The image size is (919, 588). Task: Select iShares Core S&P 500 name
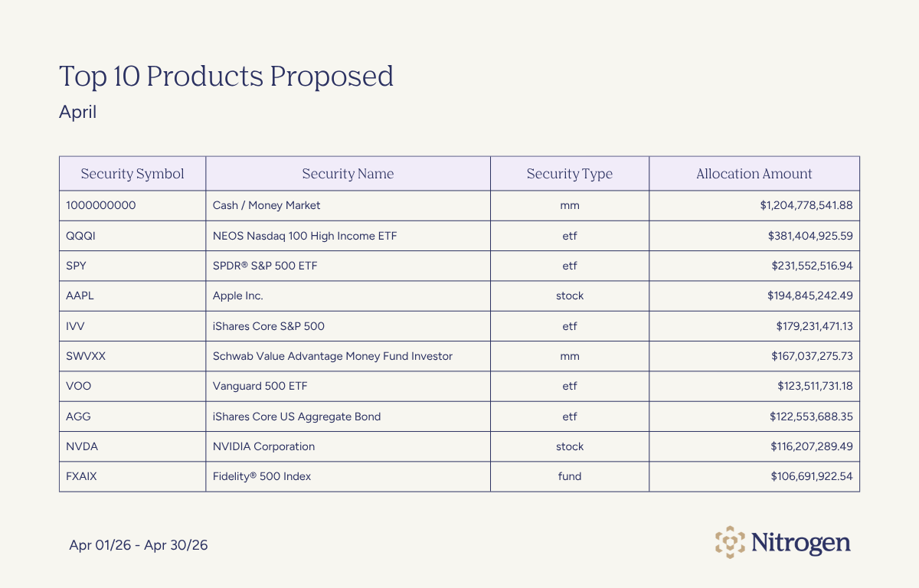[x=269, y=326]
